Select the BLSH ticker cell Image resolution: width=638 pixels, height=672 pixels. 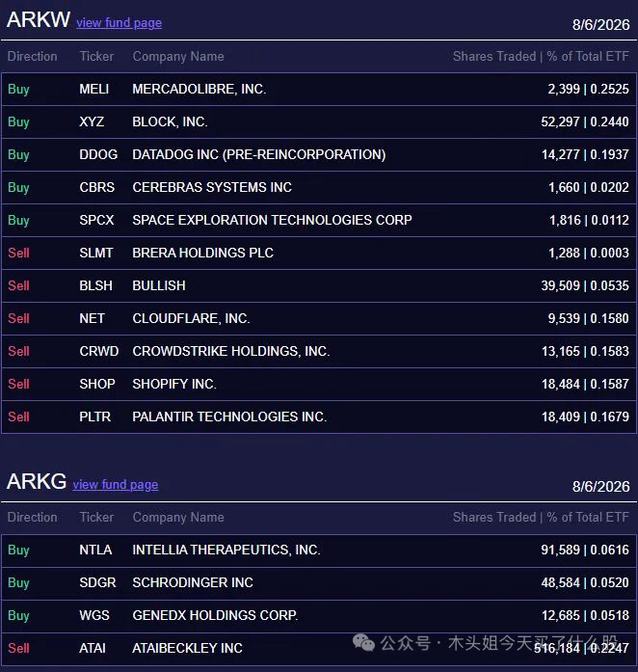pyautogui.click(x=95, y=285)
